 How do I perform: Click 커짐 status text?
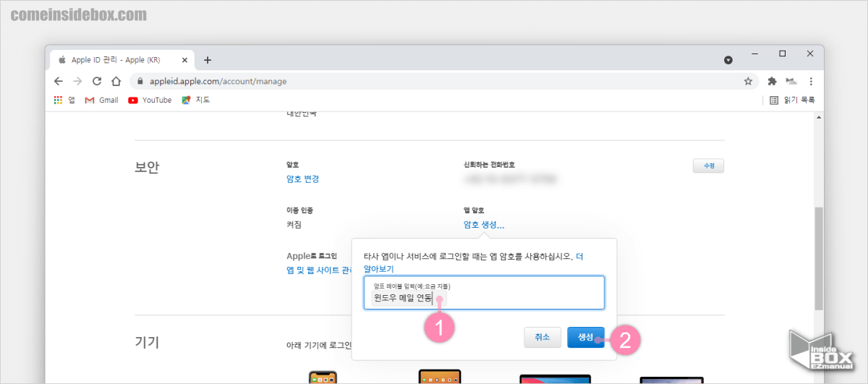(294, 225)
